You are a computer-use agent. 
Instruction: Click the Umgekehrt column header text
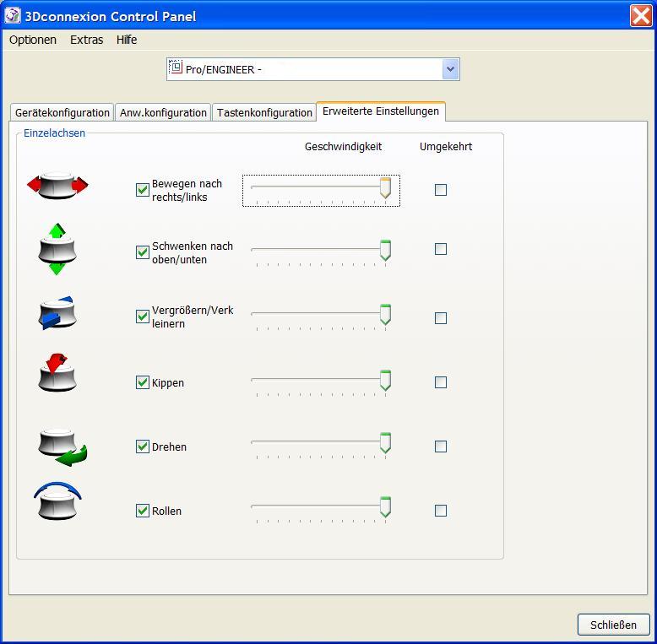[446, 147]
